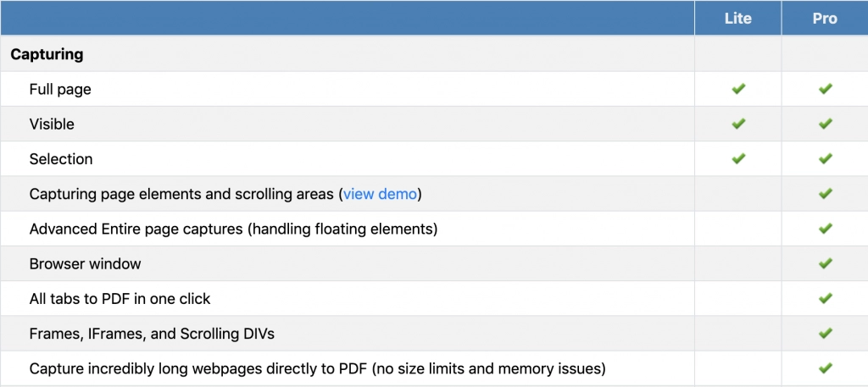Click Pro checkmark for All tabs to PDF
The height and width of the screenshot is (387, 868).
click(x=825, y=298)
